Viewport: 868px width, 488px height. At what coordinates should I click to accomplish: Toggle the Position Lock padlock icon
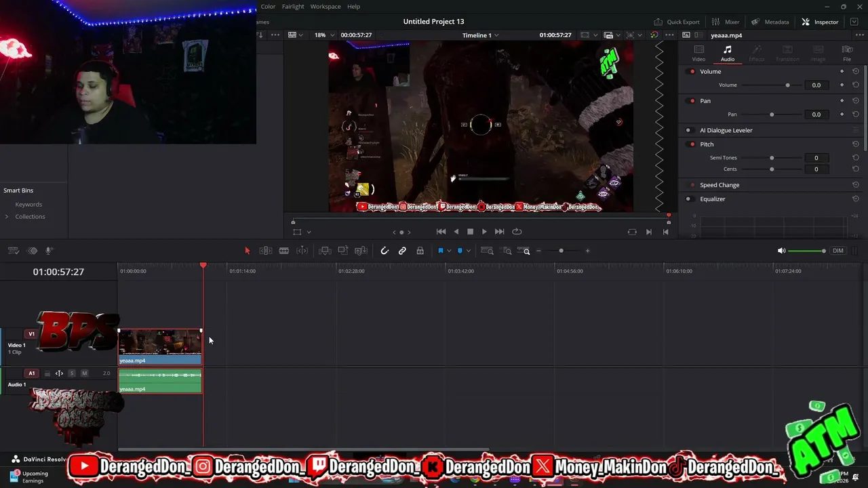click(420, 251)
